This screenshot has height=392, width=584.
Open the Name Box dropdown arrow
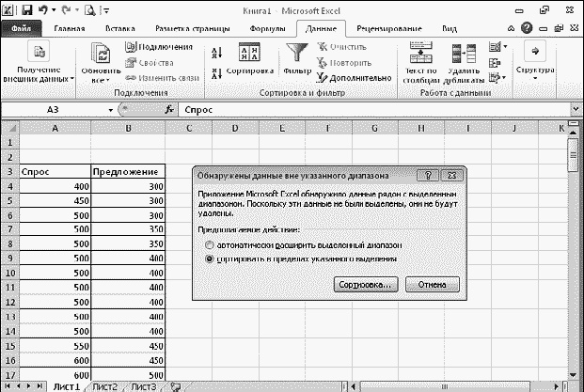[x=112, y=110]
